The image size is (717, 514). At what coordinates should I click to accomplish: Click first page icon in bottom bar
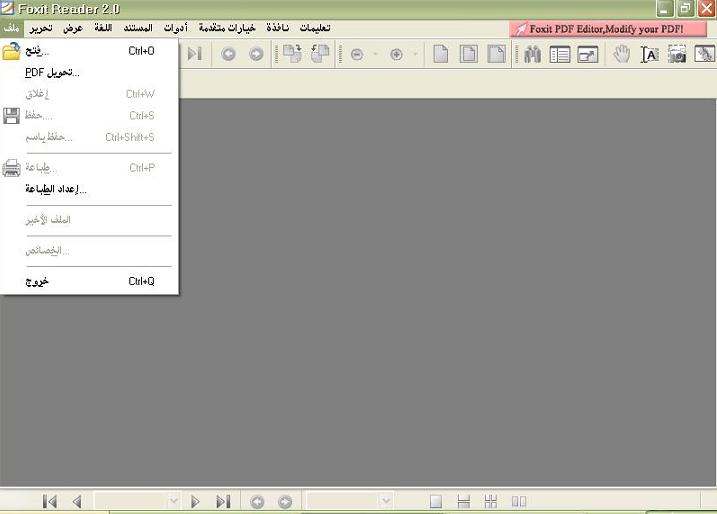coord(50,501)
